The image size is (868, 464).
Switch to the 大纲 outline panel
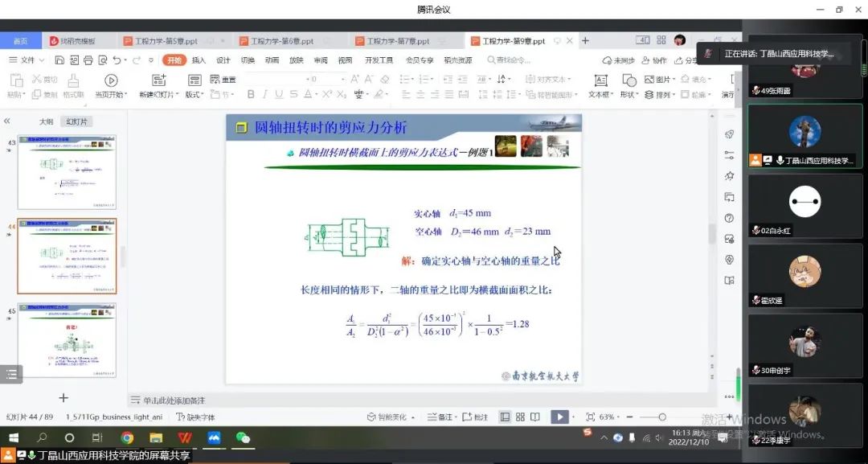[x=46, y=121]
